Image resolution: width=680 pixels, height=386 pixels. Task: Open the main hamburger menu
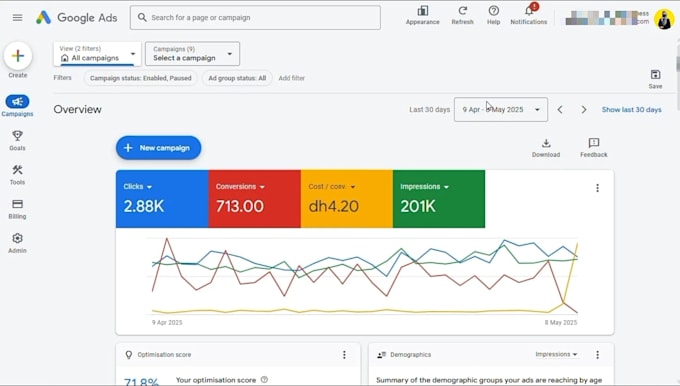17,17
